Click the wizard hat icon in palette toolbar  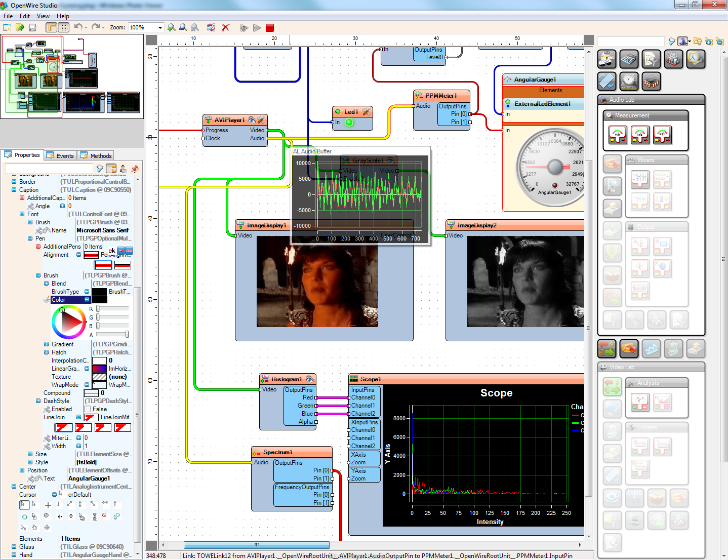coord(684,41)
